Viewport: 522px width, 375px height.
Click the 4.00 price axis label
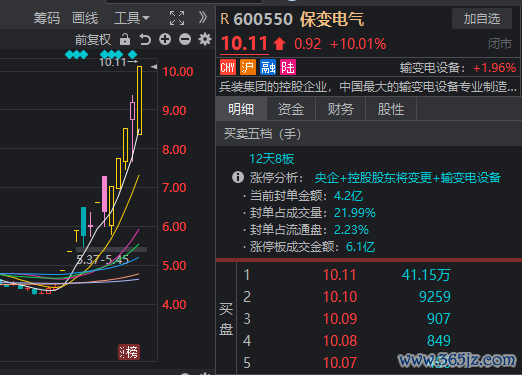174,305
